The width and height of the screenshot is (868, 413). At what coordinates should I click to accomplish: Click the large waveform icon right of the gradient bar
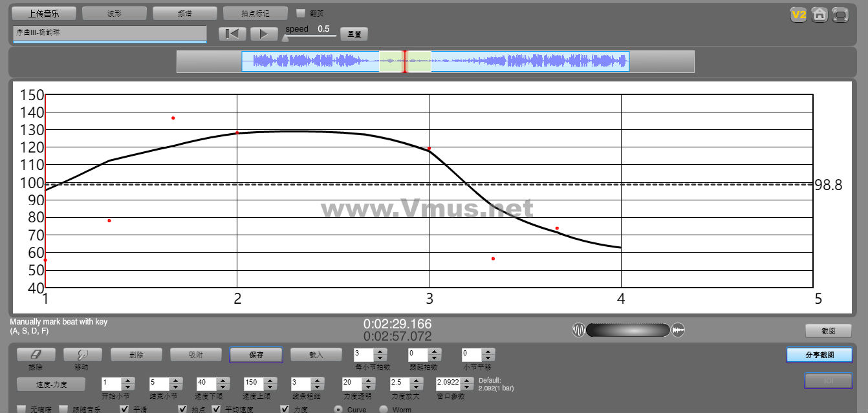tap(678, 330)
